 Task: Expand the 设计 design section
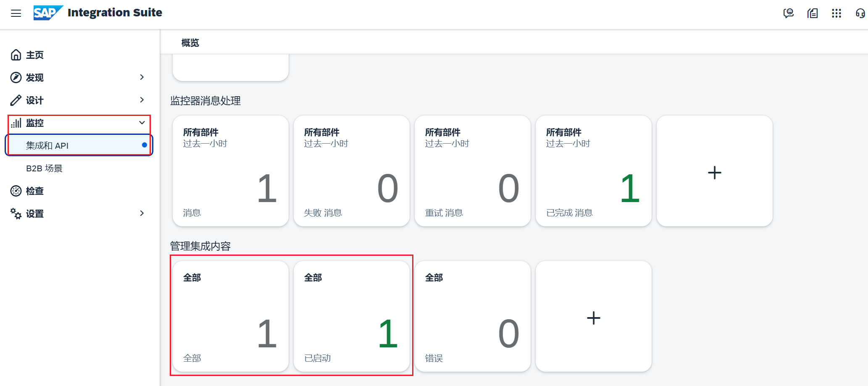(142, 100)
